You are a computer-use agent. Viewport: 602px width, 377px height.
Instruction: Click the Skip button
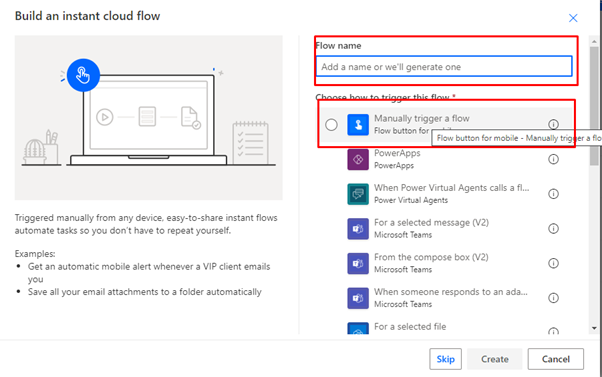(x=445, y=359)
